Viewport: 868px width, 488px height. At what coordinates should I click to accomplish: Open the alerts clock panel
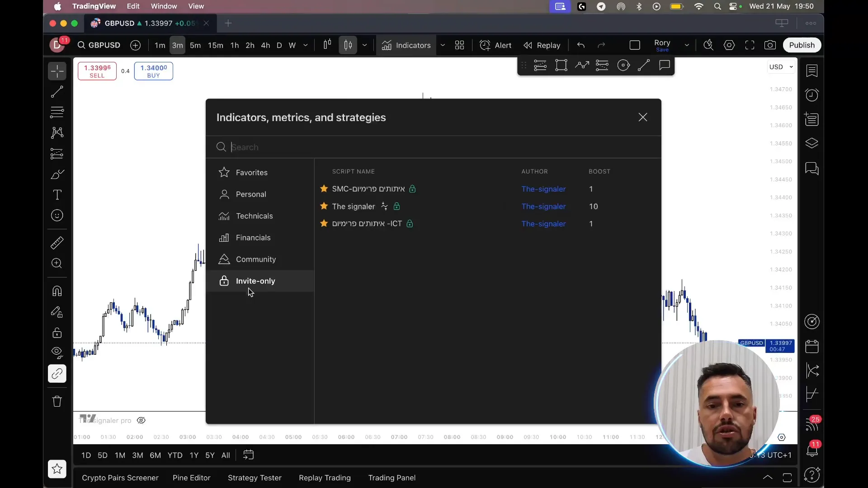[x=812, y=95]
